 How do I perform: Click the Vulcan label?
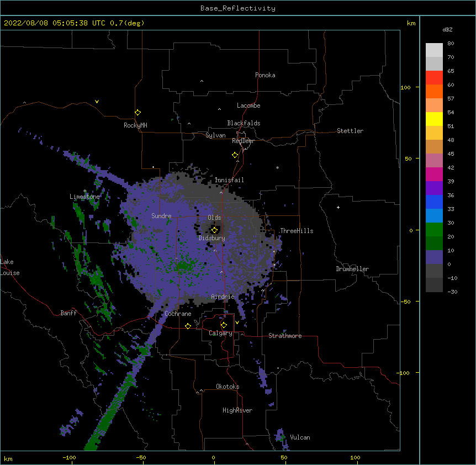coord(300,437)
